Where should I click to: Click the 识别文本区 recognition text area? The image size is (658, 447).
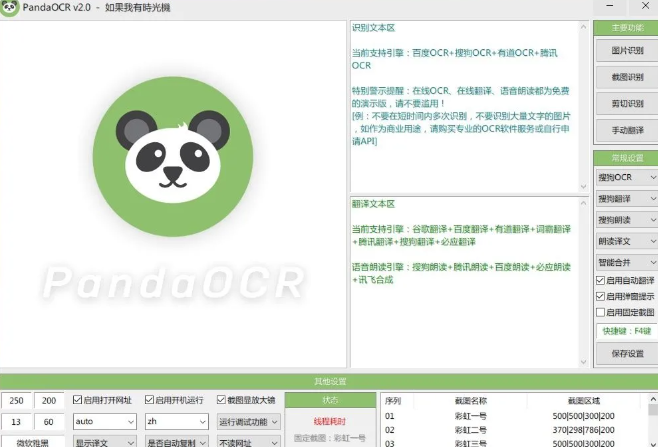click(x=465, y=107)
